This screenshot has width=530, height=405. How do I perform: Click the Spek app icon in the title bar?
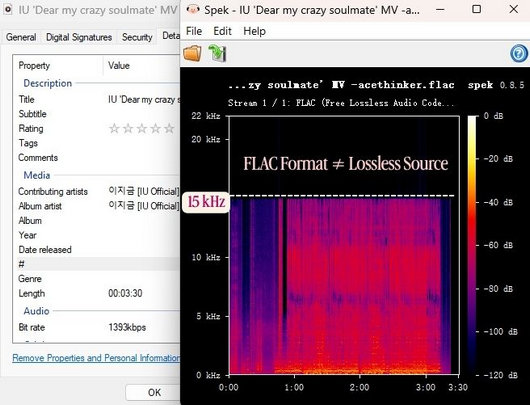pyautogui.click(x=193, y=9)
